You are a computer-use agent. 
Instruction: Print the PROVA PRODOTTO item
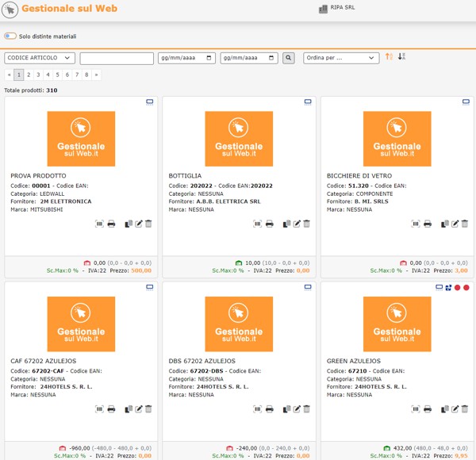[111, 224]
